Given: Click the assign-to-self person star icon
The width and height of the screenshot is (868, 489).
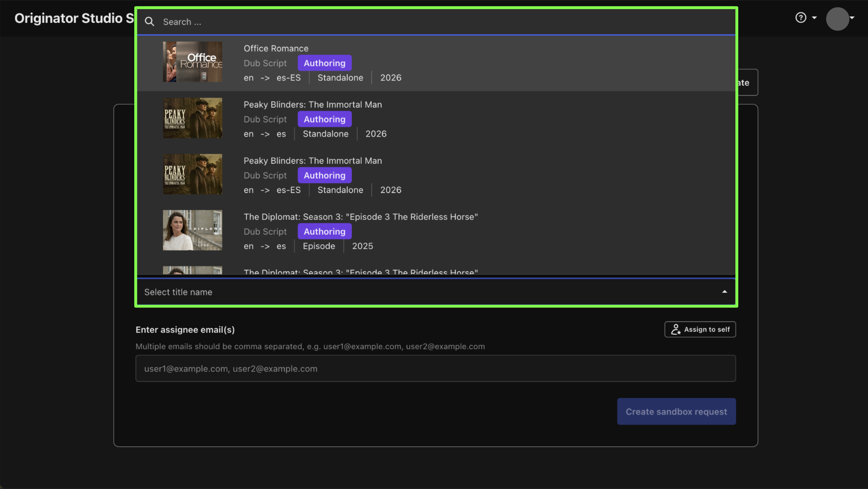Looking at the screenshot, I should (675, 329).
